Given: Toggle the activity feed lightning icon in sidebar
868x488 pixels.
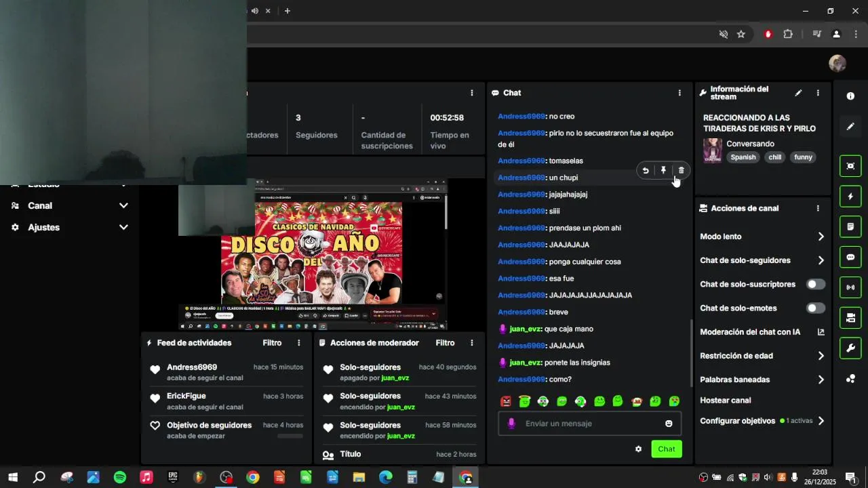Looking at the screenshot, I should point(850,197).
